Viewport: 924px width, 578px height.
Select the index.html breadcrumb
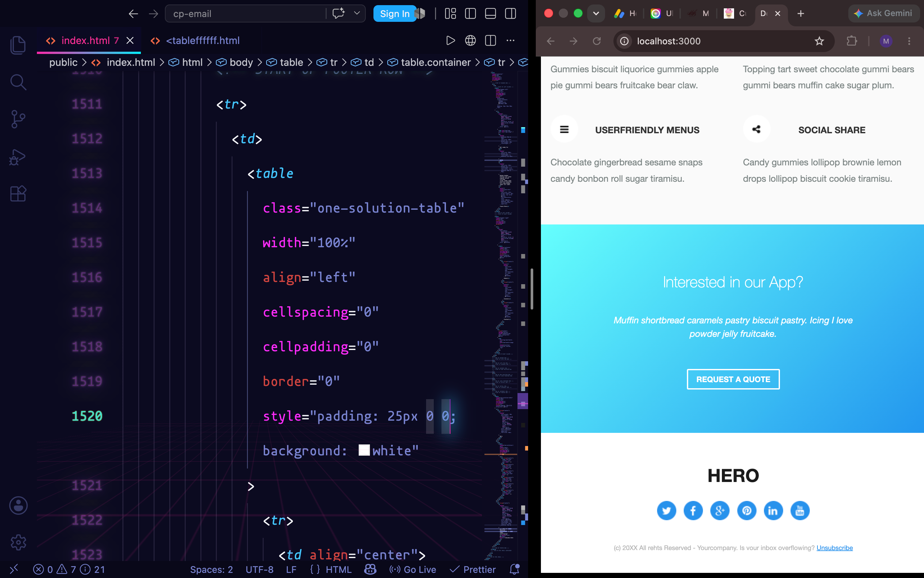click(131, 62)
